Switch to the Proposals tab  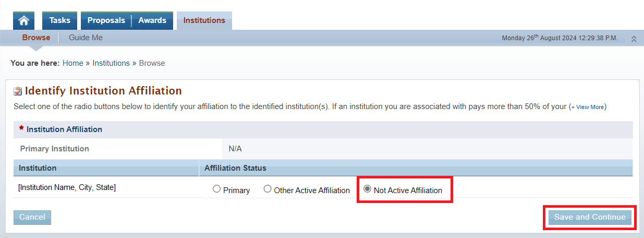[x=106, y=20]
